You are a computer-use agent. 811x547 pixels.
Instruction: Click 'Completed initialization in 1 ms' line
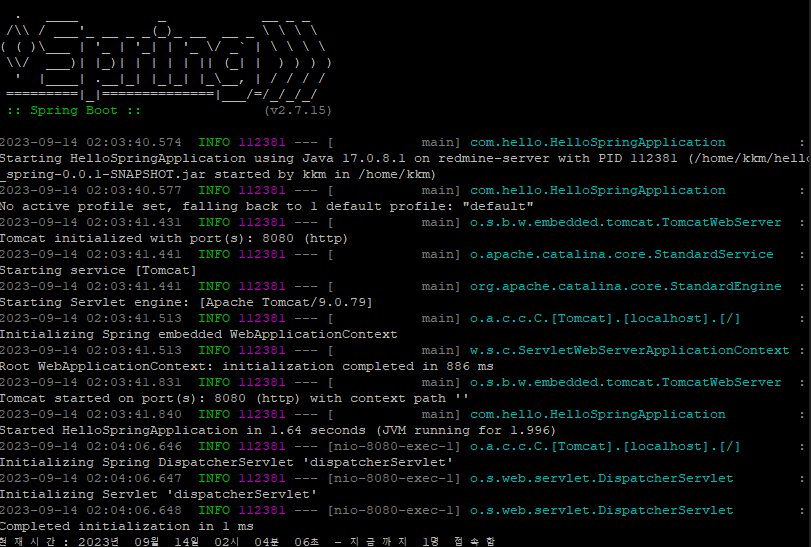point(127,526)
